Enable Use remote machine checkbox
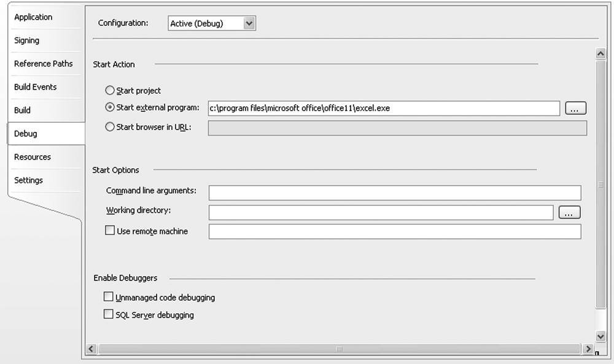The width and height of the screenshot is (614, 364). point(110,230)
